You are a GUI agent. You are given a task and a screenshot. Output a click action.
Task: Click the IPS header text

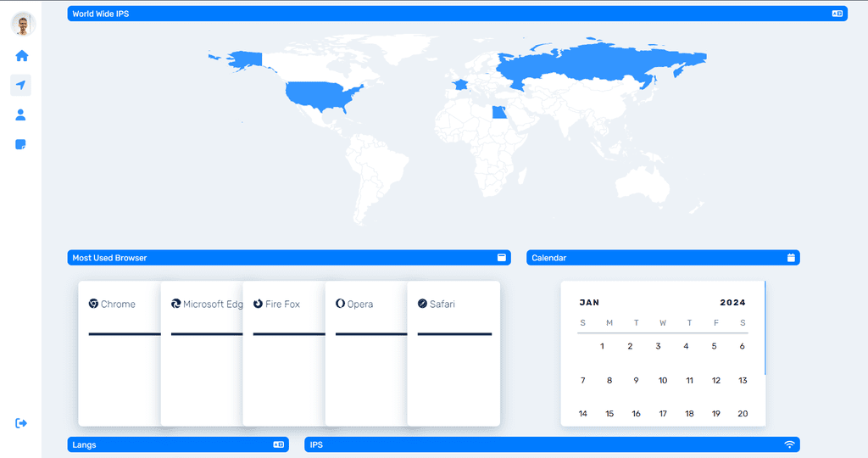click(316, 444)
